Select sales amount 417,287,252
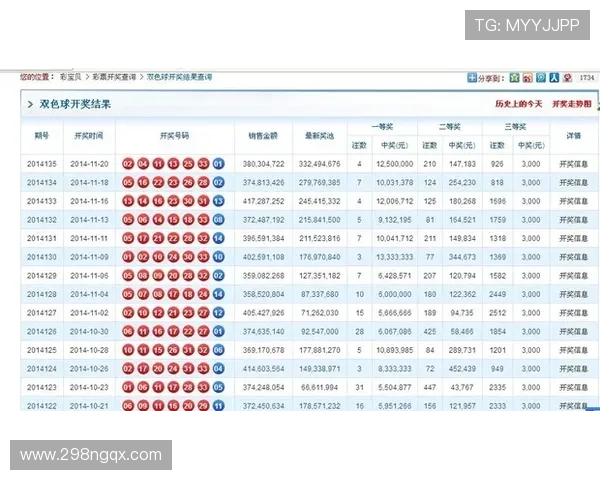The image size is (600, 480). coord(263,201)
